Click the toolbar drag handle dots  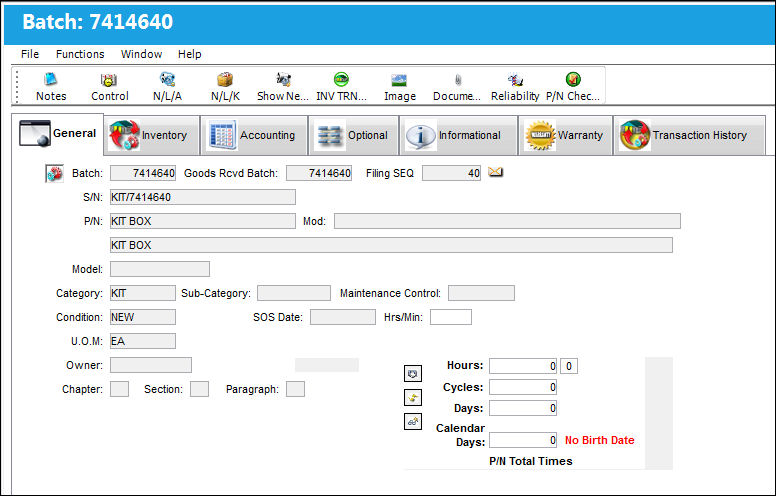(17, 87)
